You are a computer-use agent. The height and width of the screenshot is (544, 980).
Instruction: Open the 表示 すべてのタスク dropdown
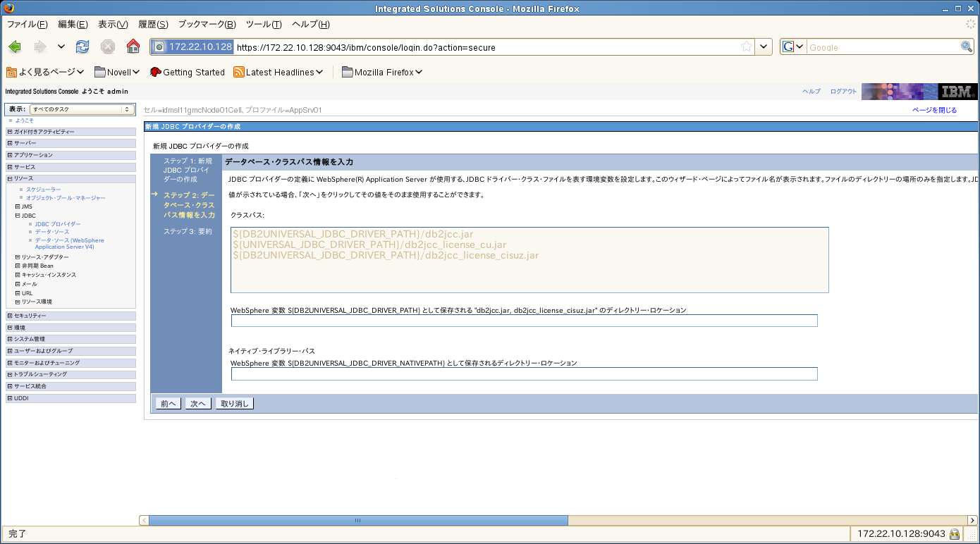tap(82, 109)
